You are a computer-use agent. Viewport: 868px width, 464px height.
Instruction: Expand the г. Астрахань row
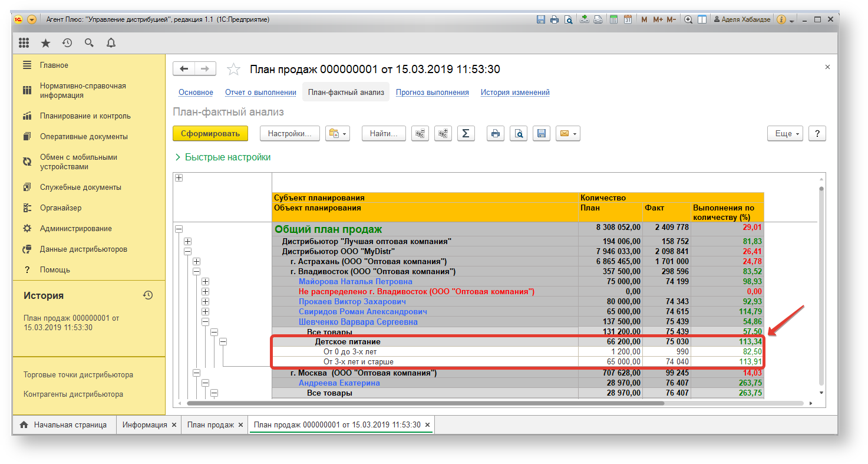coord(197,261)
